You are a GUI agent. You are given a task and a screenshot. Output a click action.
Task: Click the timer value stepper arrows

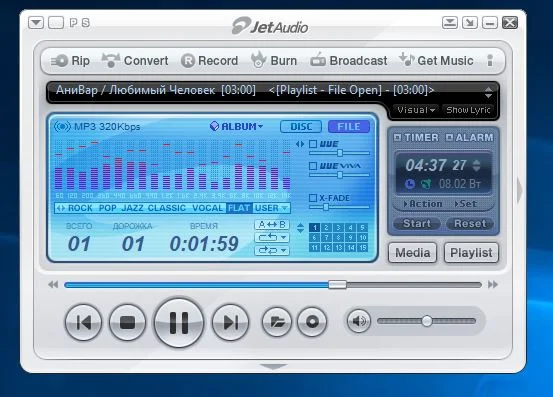pyautogui.click(x=476, y=165)
